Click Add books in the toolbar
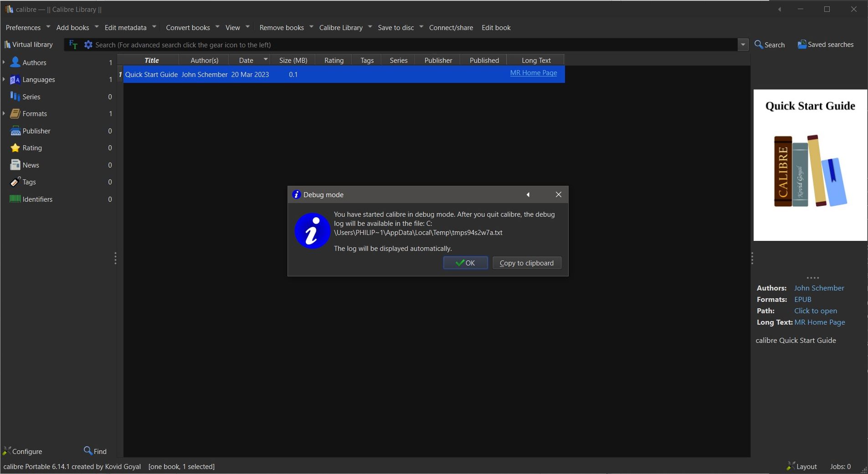868x474 pixels. (73, 28)
